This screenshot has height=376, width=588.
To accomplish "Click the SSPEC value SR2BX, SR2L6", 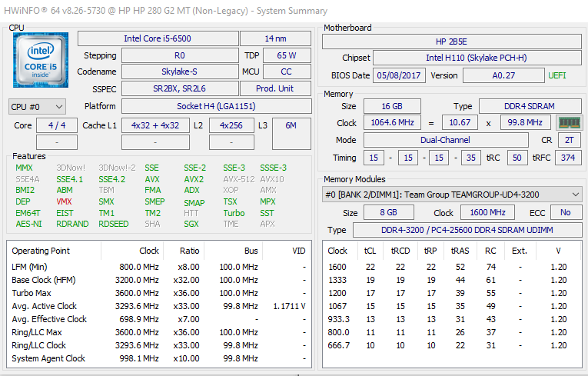I will point(180,88).
